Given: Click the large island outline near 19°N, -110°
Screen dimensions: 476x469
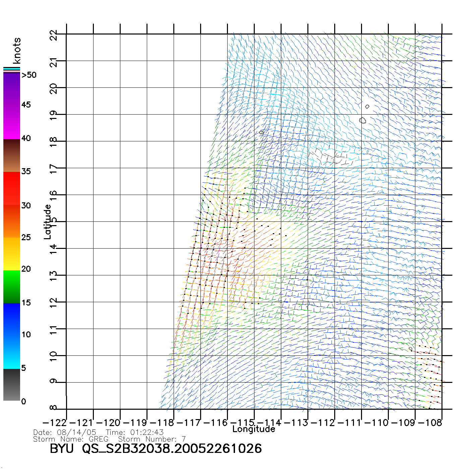Looking at the screenshot, I should click(x=362, y=120).
